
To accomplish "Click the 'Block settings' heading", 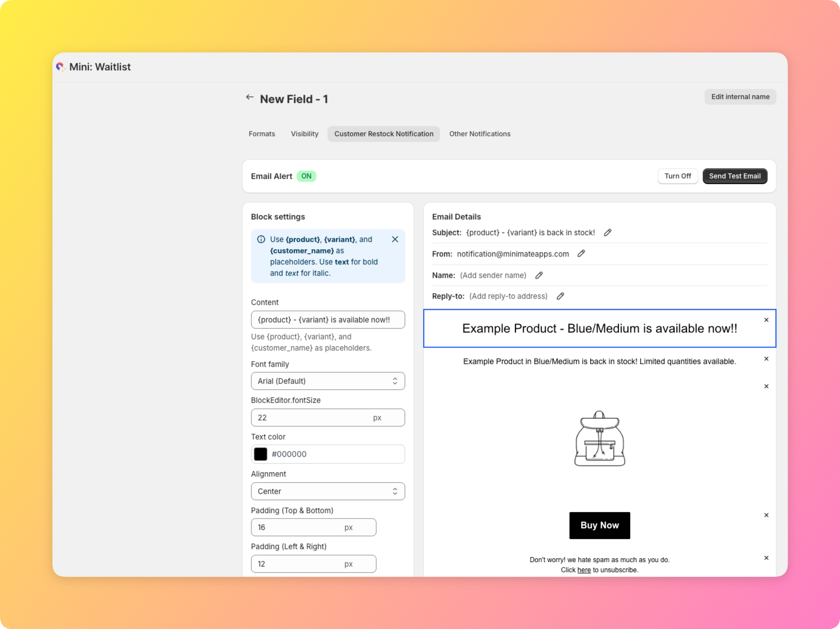I will tap(278, 217).
